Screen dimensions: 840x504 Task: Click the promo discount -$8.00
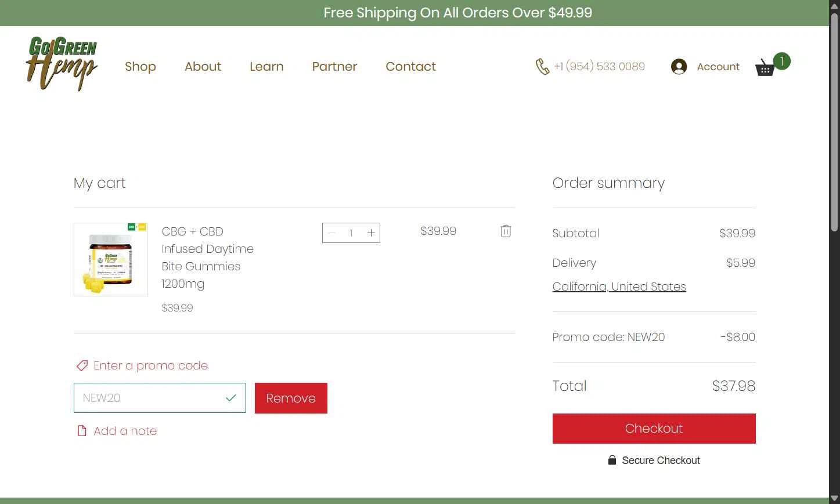(738, 337)
